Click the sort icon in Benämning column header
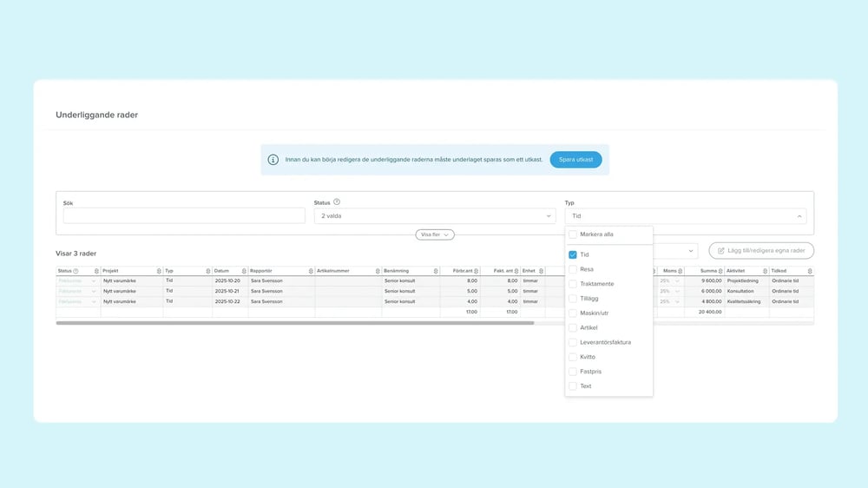The height and width of the screenshot is (488, 868). click(x=437, y=271)
